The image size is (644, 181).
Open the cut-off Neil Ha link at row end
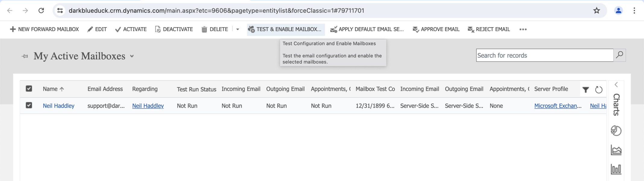[598, 106]
